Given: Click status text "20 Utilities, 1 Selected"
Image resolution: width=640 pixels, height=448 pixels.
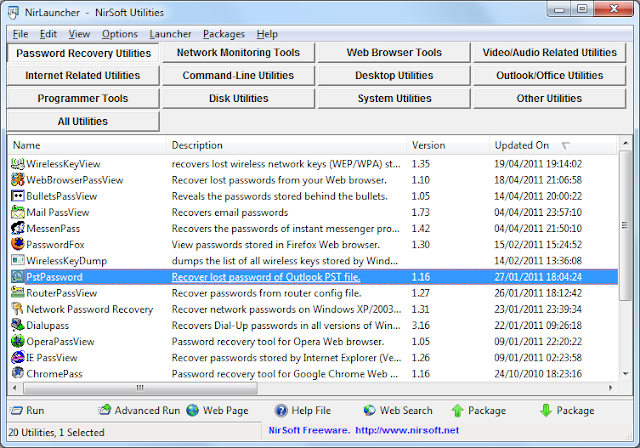Looking at the screenshot, I should click(56, 432).
